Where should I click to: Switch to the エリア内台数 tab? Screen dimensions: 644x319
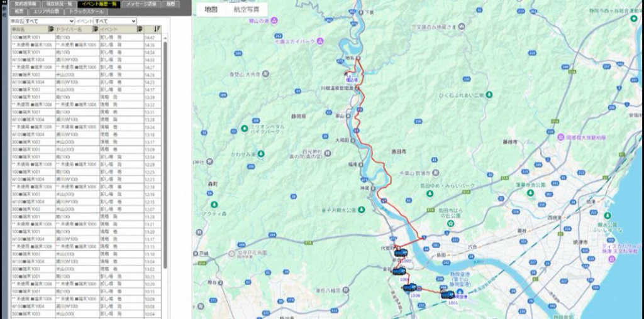46,11
